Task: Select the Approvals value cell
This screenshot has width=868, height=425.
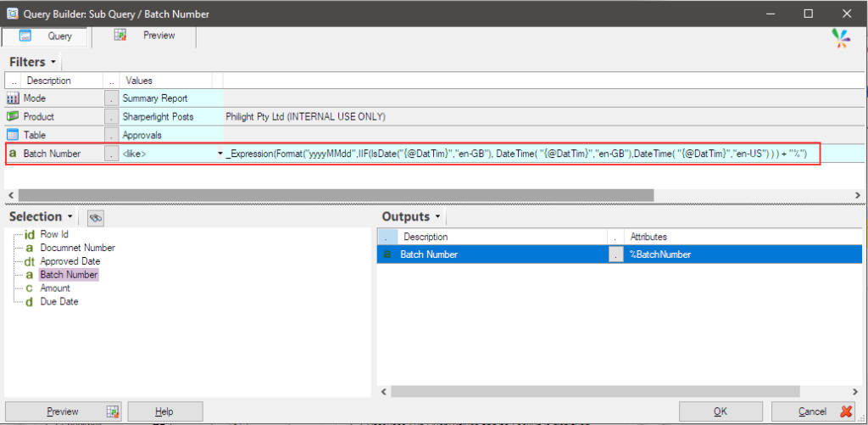Action: (x=171, y=135)
